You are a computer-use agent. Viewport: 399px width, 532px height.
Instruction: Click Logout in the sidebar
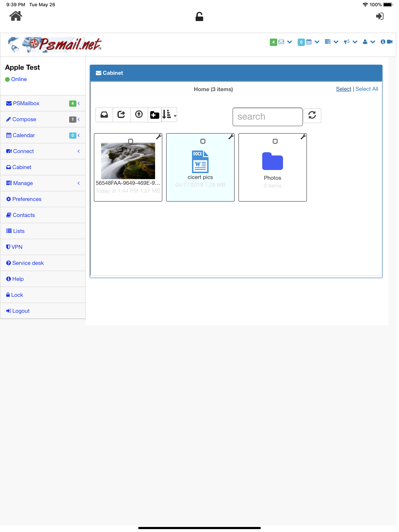click(43, 311)
